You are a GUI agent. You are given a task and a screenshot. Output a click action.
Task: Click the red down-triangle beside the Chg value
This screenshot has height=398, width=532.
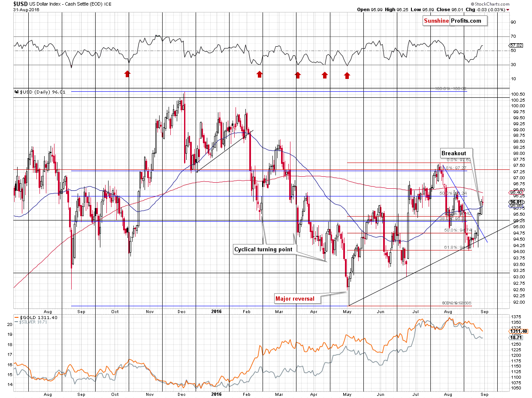[508, 9]
